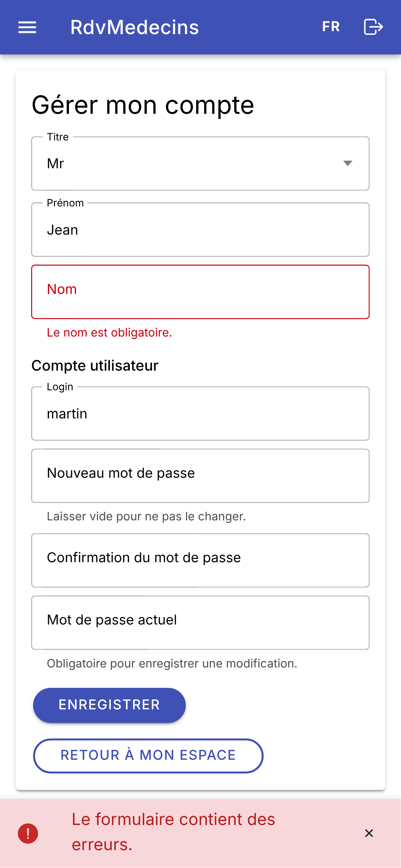Click the empty Nom field
The image size is (401, 868).
click(x=201, y=292)
